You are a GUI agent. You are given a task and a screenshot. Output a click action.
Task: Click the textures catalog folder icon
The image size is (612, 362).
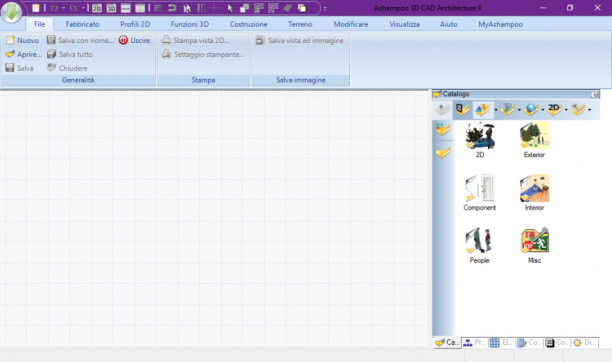coord(507,110)
